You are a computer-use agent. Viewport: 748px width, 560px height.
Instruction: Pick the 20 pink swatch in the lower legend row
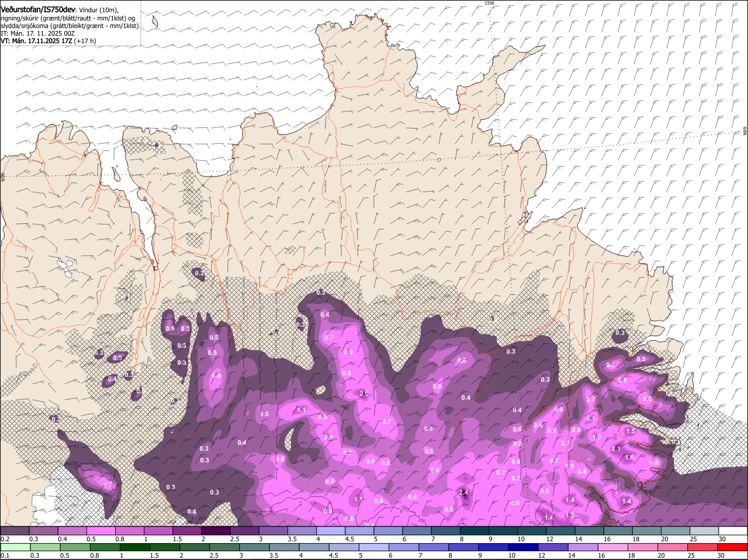click(673, 547)
